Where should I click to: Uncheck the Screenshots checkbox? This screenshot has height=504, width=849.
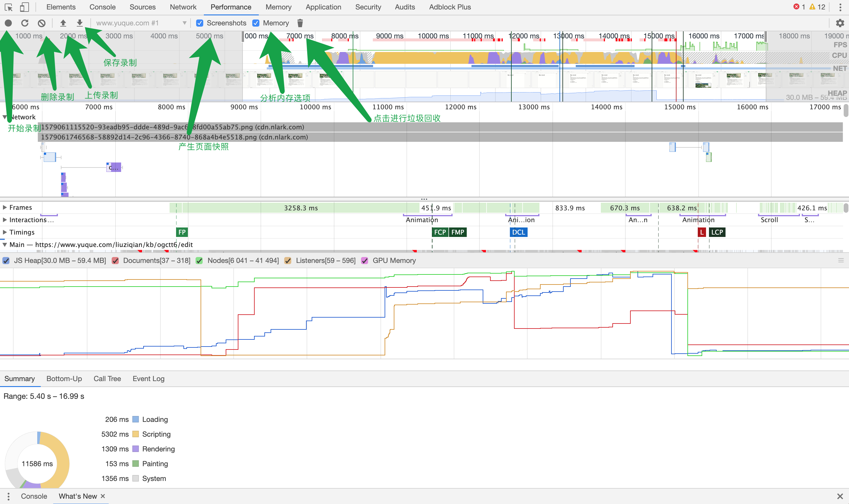(200, 23)
